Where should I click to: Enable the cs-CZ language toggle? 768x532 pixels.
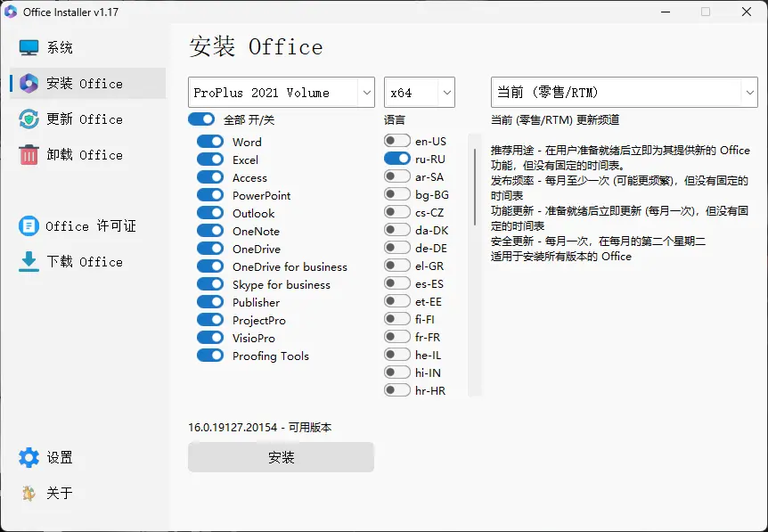pos(397,212)
